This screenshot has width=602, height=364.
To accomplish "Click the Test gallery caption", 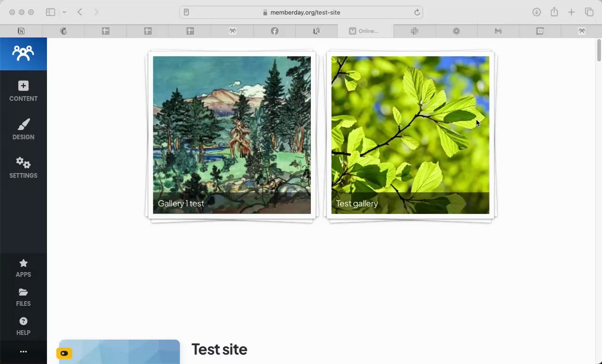I will tap(357, 204).
